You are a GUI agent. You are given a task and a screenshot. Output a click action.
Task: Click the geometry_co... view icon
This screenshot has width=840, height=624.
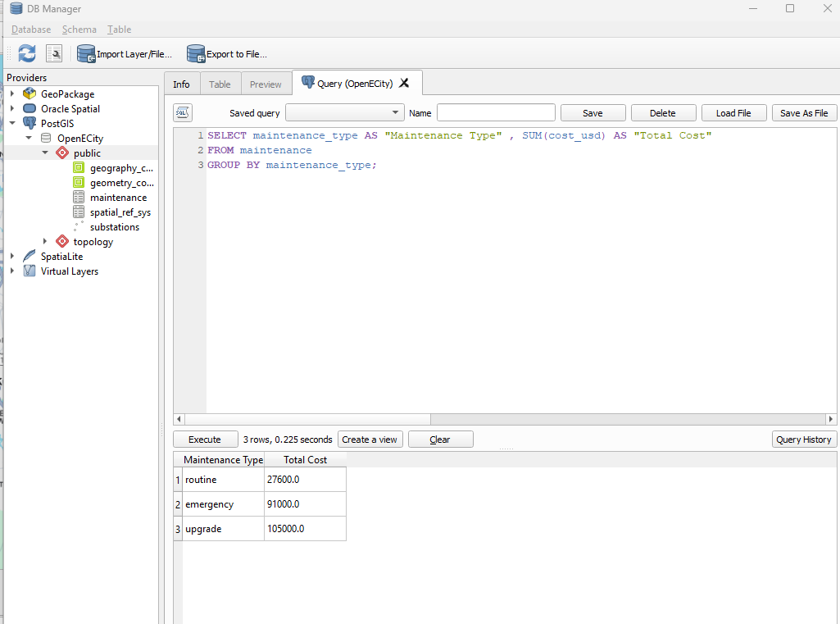tap(79, 183)
